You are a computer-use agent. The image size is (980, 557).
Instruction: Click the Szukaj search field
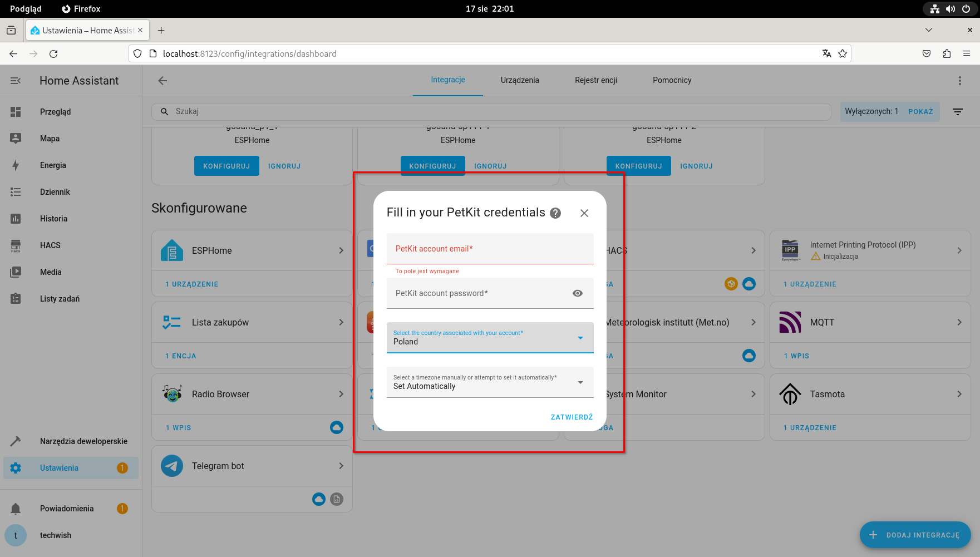pos(491,112)
